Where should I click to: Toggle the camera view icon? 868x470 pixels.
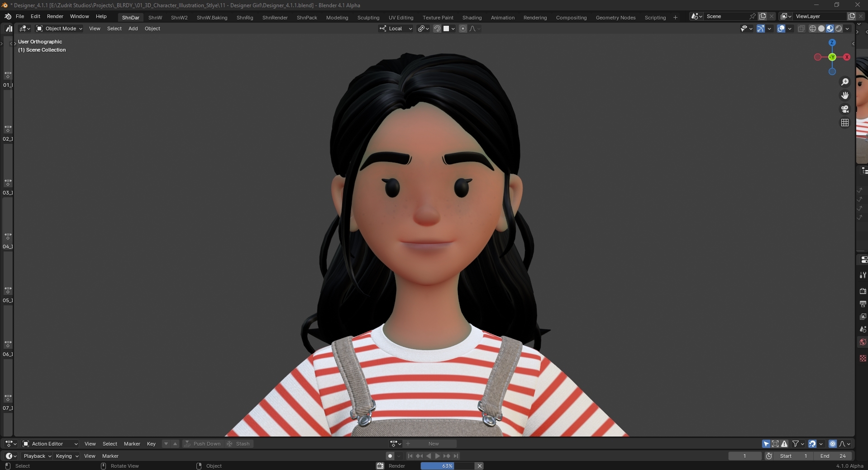(x=844, y=109)
